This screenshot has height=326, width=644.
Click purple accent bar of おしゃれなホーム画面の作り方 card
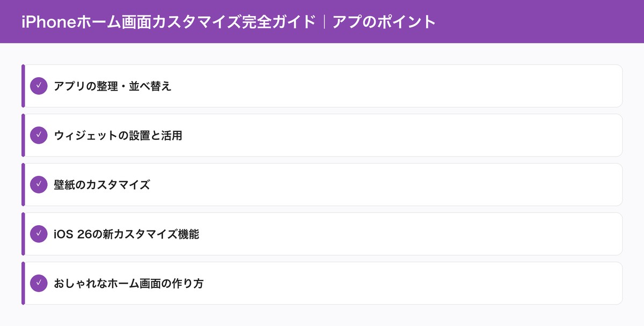click(23, 283)
